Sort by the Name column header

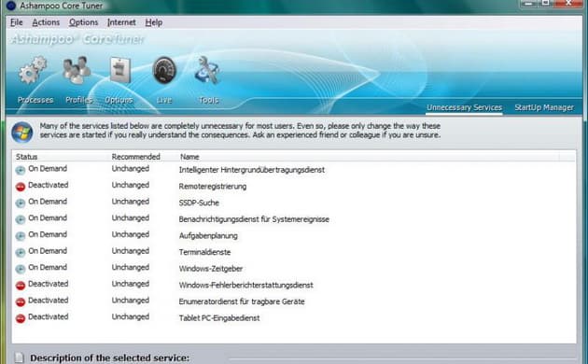(189, 157)
